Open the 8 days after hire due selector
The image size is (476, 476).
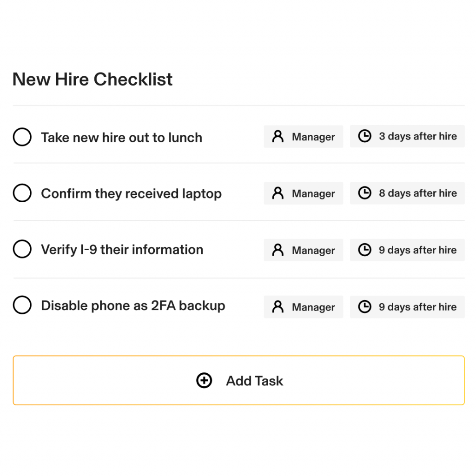tap(407, 193)
